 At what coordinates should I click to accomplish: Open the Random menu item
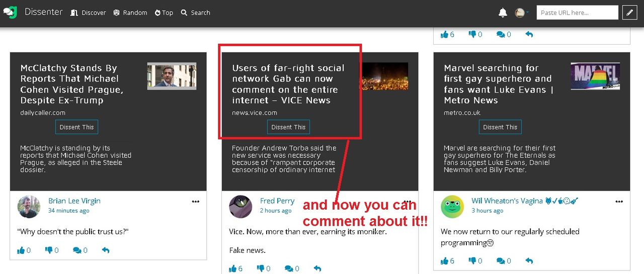(130, 13)
